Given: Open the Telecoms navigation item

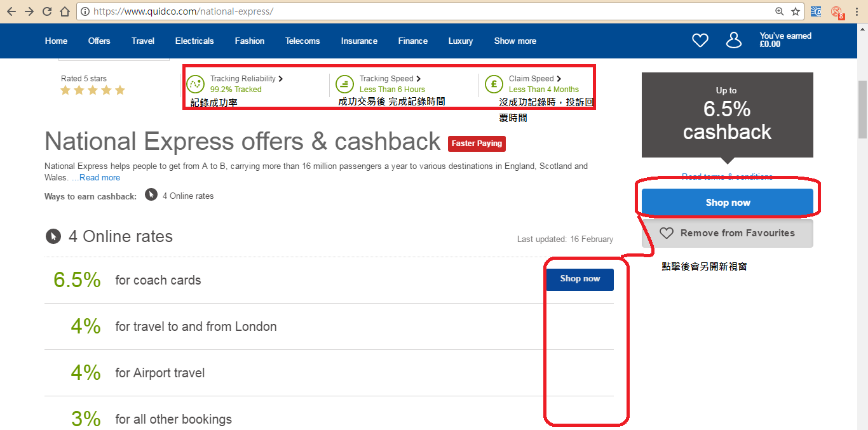Looking at the screenshot, I should 302,41.
